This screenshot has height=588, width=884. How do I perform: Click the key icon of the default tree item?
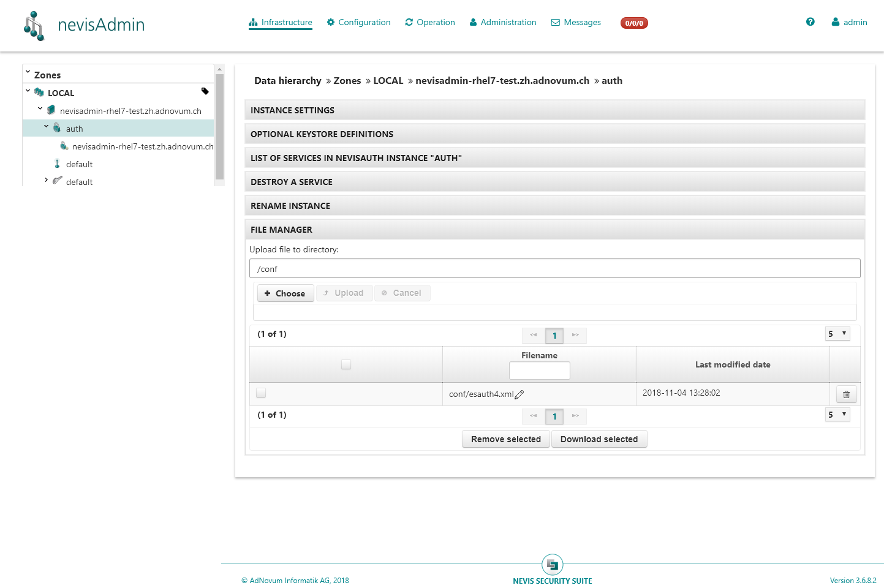57,181
